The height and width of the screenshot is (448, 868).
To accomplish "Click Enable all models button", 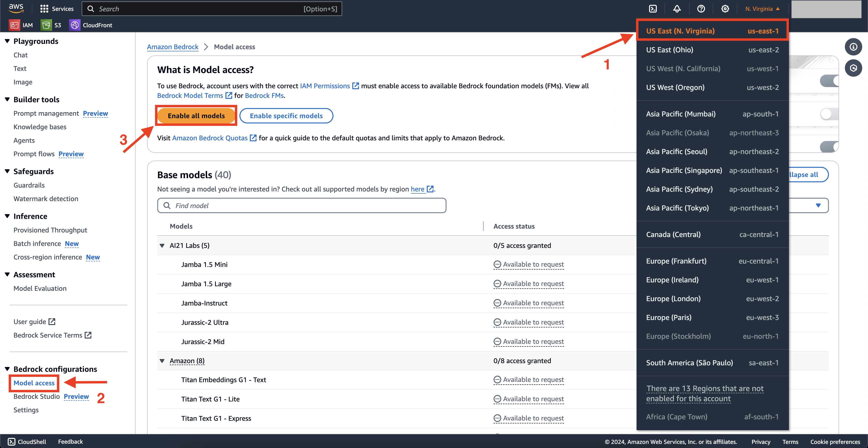I will (196, 116).
